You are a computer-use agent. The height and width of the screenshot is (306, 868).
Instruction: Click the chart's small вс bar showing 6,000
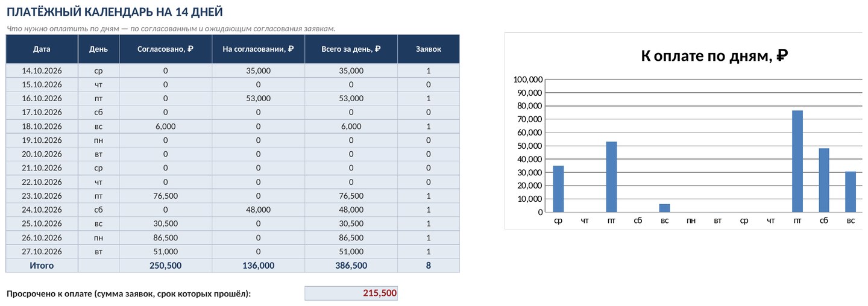664,208
